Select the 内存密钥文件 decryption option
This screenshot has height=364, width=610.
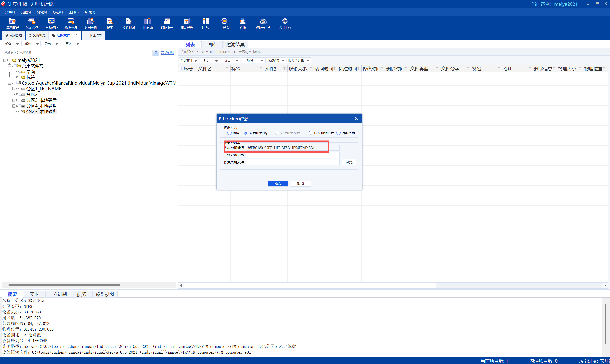pyautogui.click(x=311, y=133)
